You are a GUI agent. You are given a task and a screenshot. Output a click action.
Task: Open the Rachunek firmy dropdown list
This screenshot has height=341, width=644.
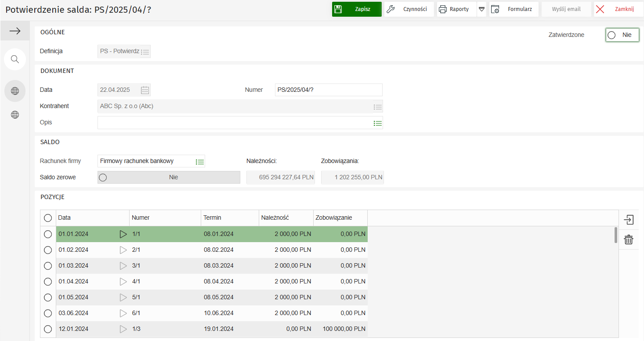(x=200, y=162)
